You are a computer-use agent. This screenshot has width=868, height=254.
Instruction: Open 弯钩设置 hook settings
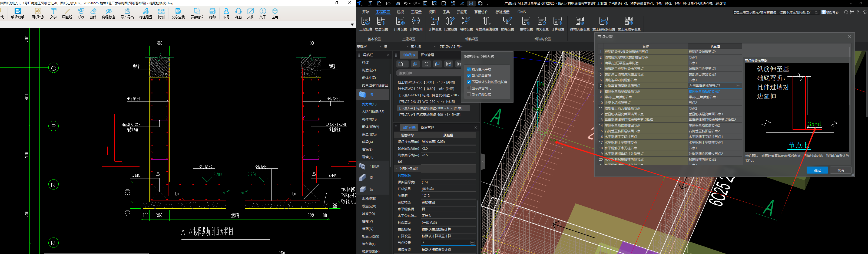pyautogui.click(x=466, y=24)
